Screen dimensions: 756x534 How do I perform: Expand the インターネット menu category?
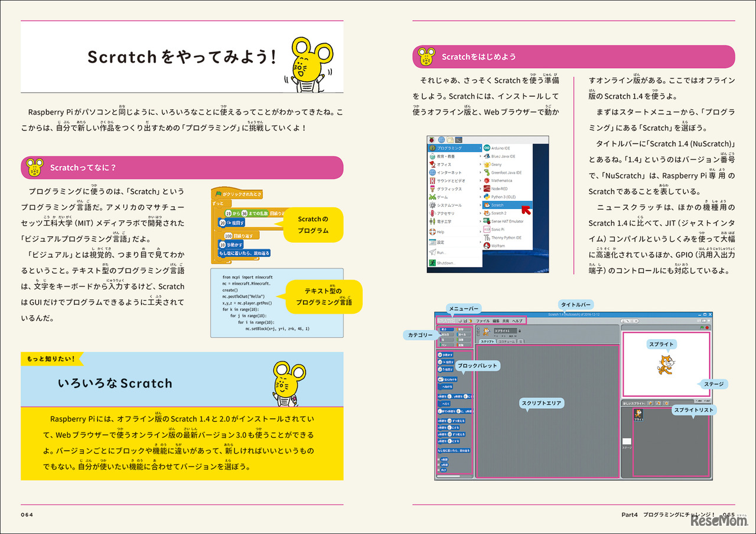click(x=455, y=172)
